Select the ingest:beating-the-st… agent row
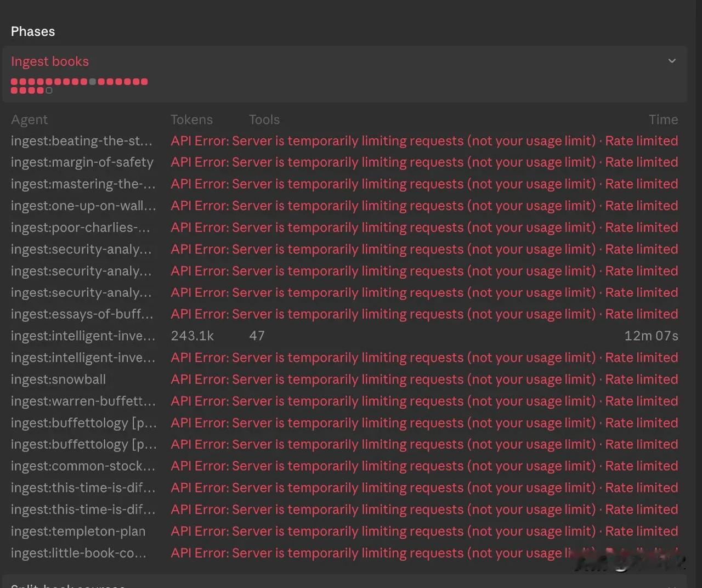This screenshot has height=588, width=702. point(344,141)
